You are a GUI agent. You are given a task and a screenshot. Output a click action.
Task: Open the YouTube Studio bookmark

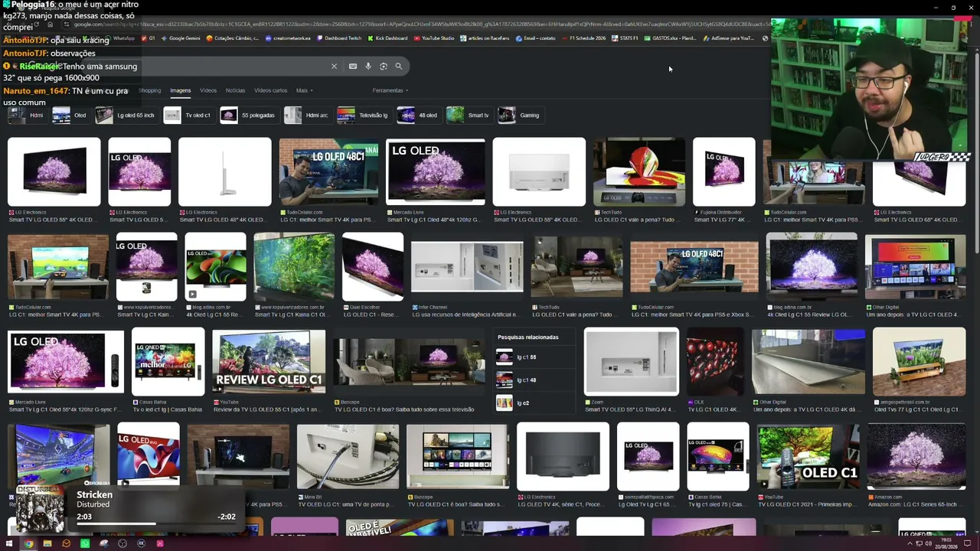tap(433, 38)
